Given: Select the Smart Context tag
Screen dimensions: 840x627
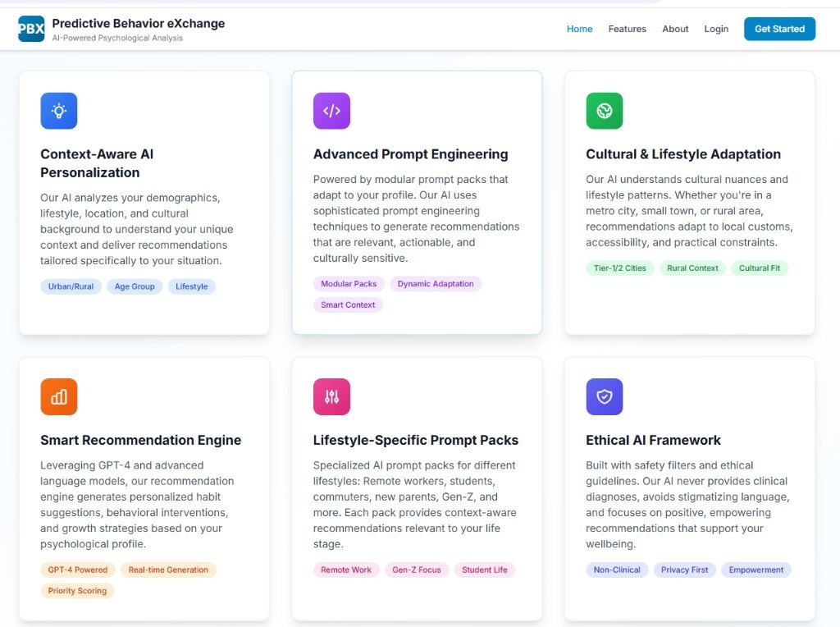Looking at the screenshot, I should coord(348,305).
